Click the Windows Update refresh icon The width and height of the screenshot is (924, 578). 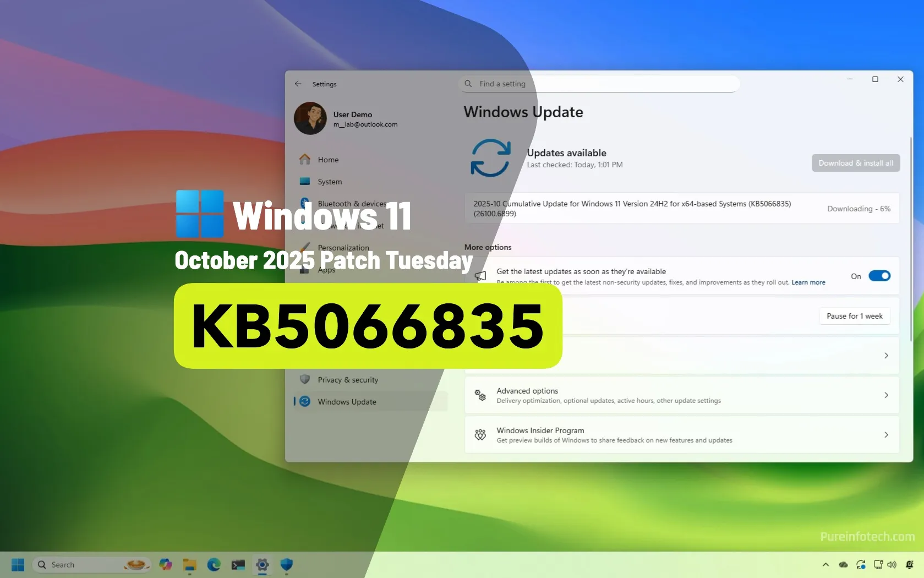point(491,158)
